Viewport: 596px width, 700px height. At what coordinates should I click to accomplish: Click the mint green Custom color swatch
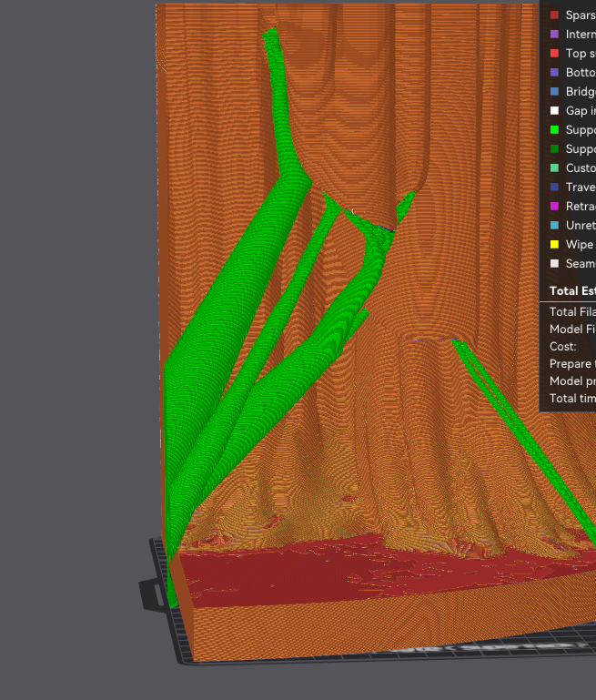click(x=554, y=167)
